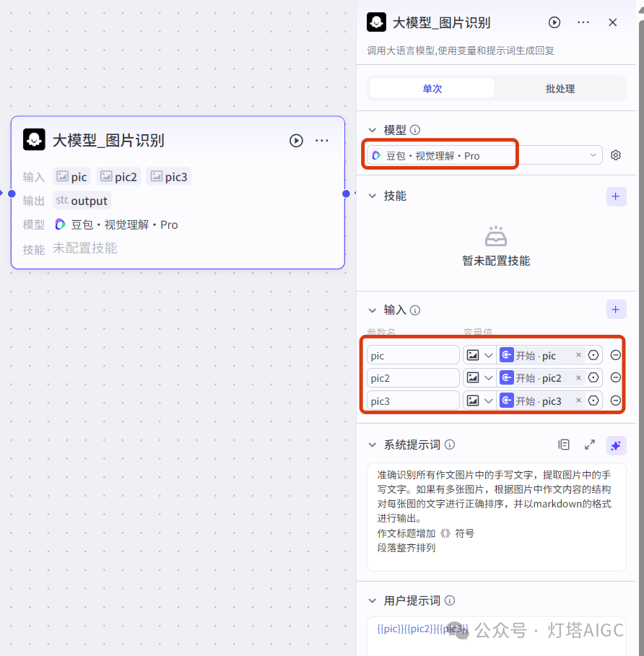Select pic input tag on the node card
The height and width of the screenshot is (656, 644).
72,177
